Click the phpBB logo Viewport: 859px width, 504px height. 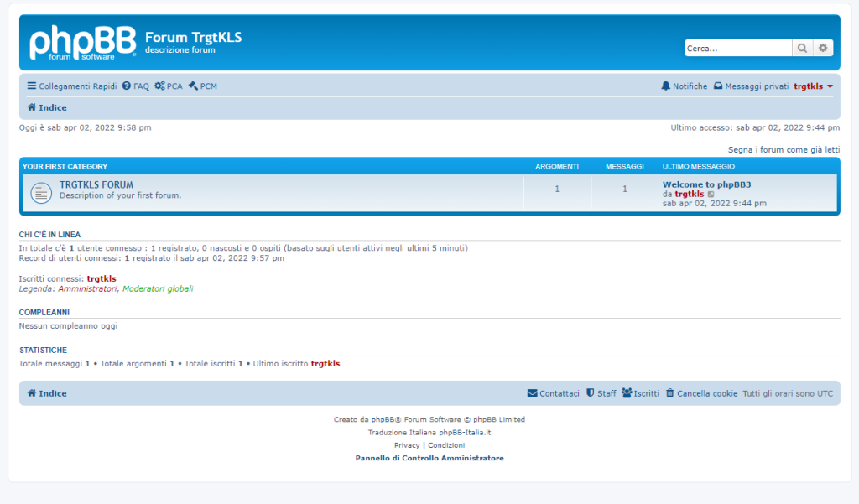pos(82,44)
